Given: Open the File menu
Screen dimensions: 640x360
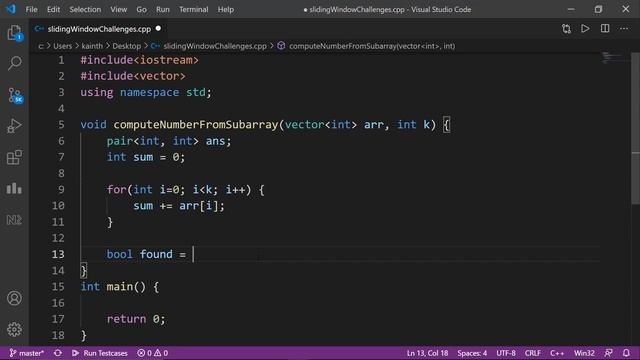Looking at the screenshot, I should click(x=31, y=9).
